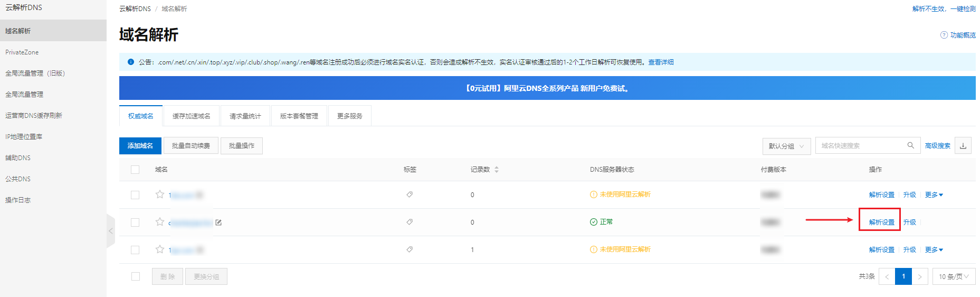Click the 添加域名 button
Image resolution: width=980 pixels, height=297 pixels.
click(140, 146)
